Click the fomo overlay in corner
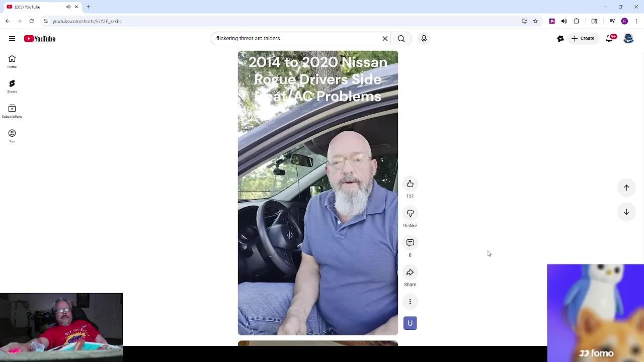This screenshot has width=644, height=362. coord(596,313)
